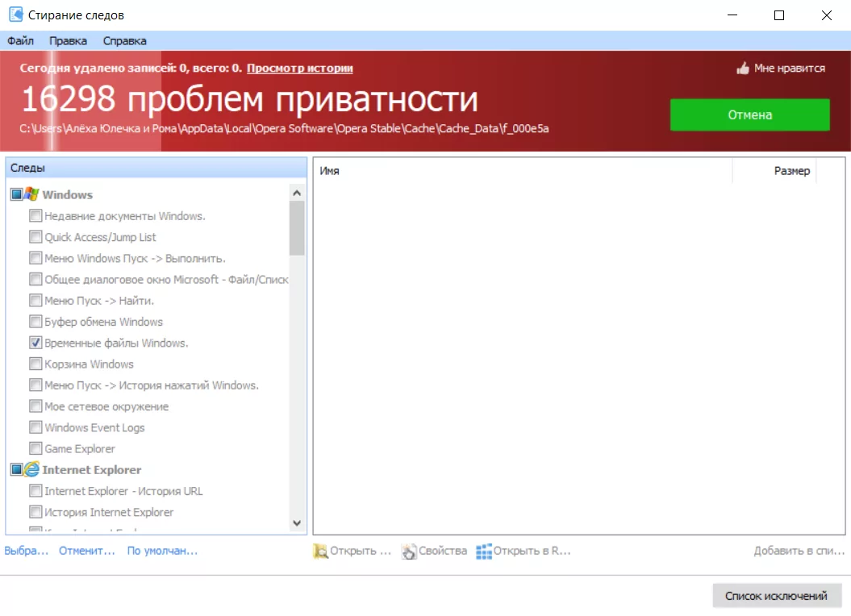Check Game Explorer checkbox
This screenshot has width=851, height=616.
pos(35,448)
